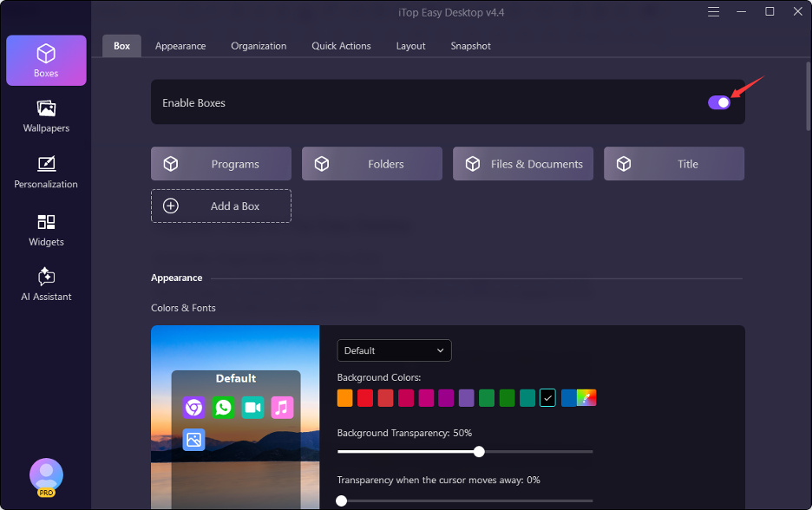Click the Add a Box button
This screenshot has height=510, width=812.
(221, 206)
